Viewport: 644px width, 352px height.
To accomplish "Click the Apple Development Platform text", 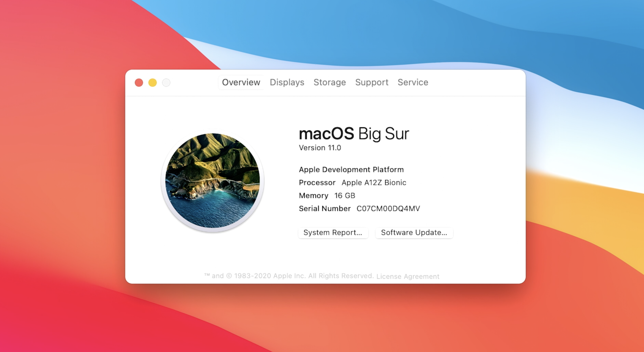I will (x=351, y=170).
